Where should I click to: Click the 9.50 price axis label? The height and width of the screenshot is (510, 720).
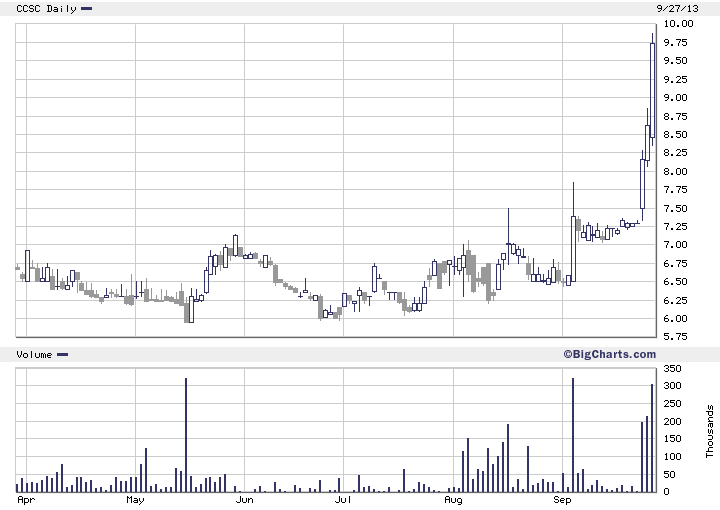pyautogui.click(x=675, y=61)
